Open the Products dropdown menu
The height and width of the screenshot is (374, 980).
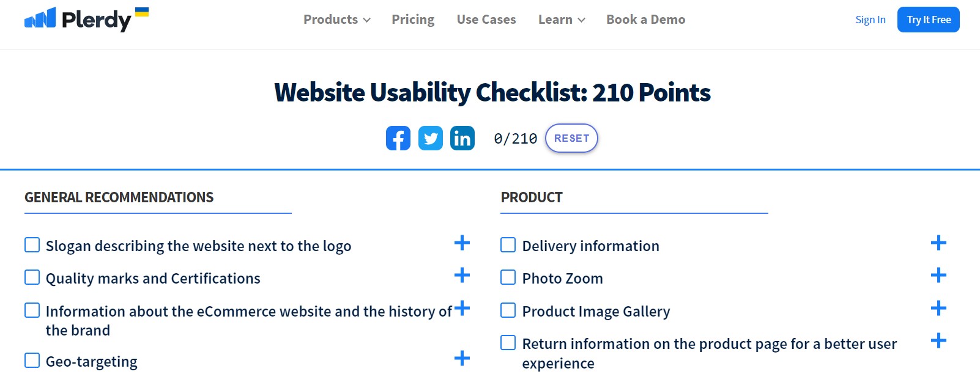point(337,20)
